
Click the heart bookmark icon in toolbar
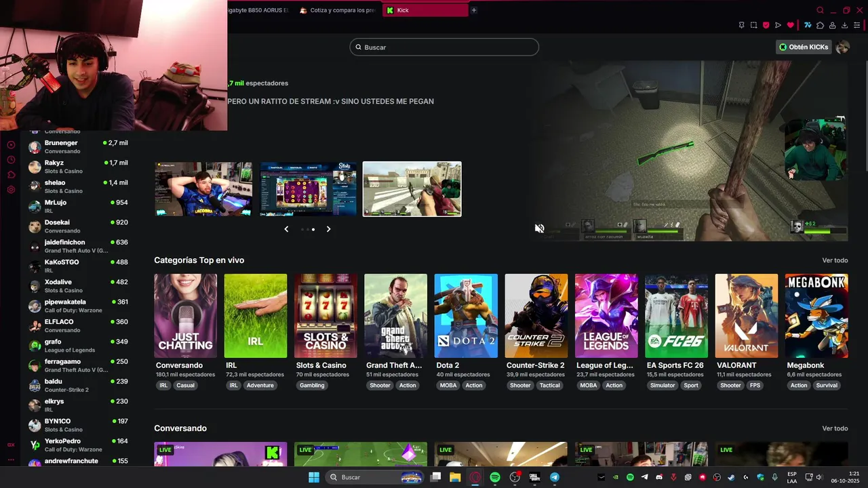[x=790, y=25]
